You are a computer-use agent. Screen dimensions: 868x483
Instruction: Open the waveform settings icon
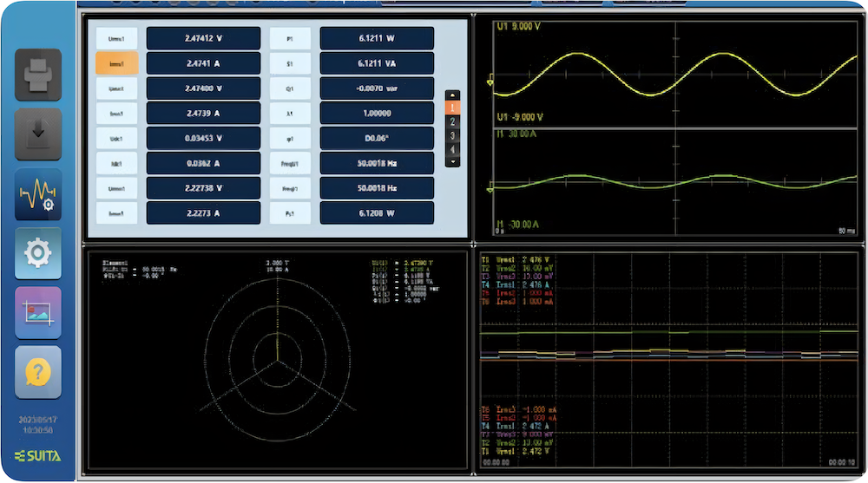pos(38,195)
